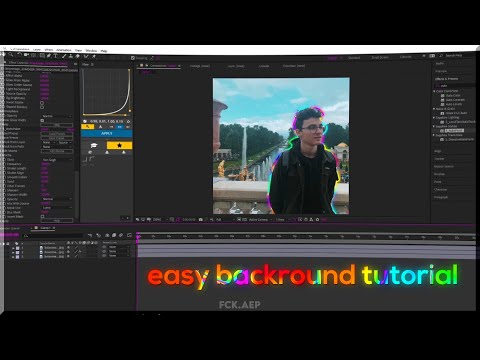480x360 pixels.
Task: Toggle shy switch on first timeline layer
Action: (68, 248)
